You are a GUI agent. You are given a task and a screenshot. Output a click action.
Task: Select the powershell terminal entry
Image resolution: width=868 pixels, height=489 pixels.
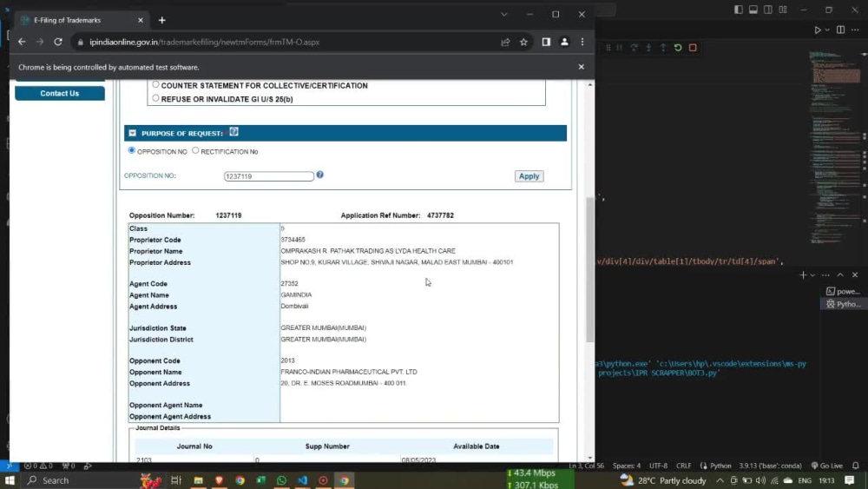click(844, 291)
